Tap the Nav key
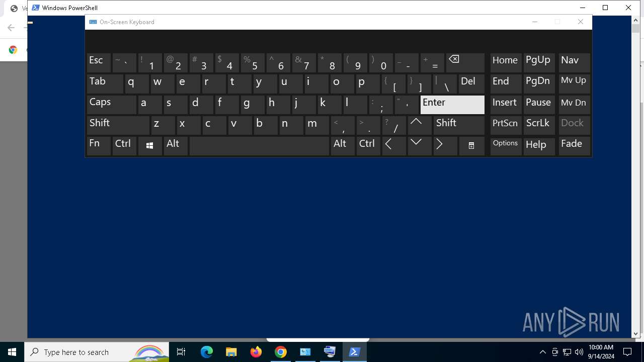 click(x=574, y=63)
